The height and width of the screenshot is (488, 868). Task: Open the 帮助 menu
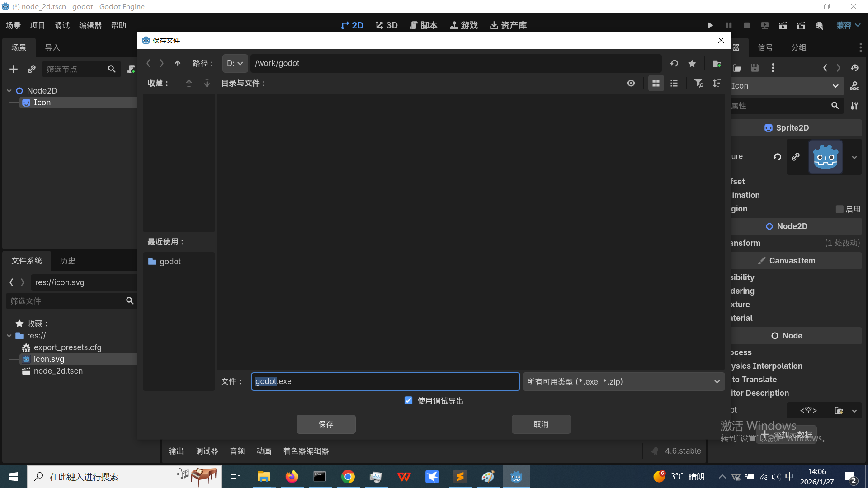point(118,25)
